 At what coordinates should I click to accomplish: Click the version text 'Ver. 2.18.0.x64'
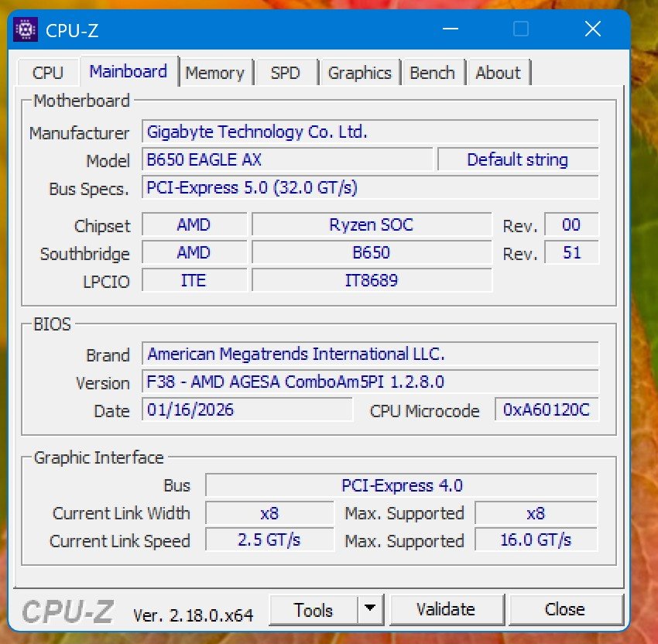[193, 615]
